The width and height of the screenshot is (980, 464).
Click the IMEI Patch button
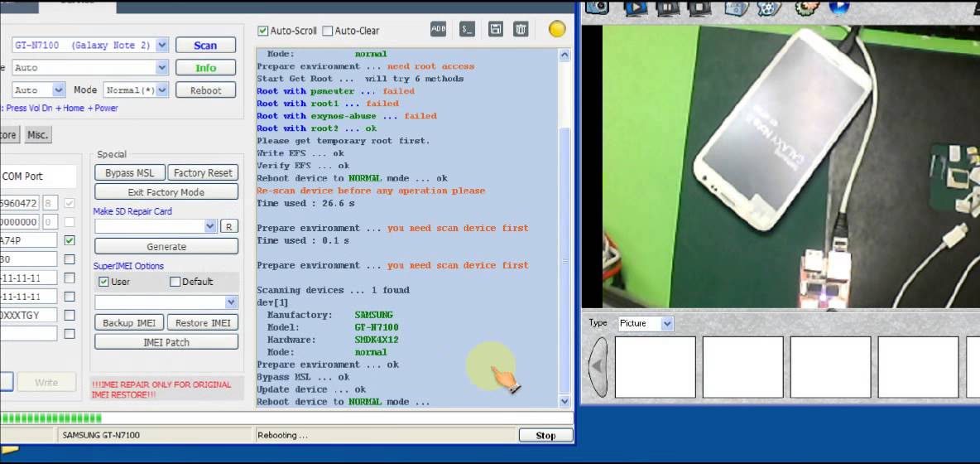[x=166, y=342]
